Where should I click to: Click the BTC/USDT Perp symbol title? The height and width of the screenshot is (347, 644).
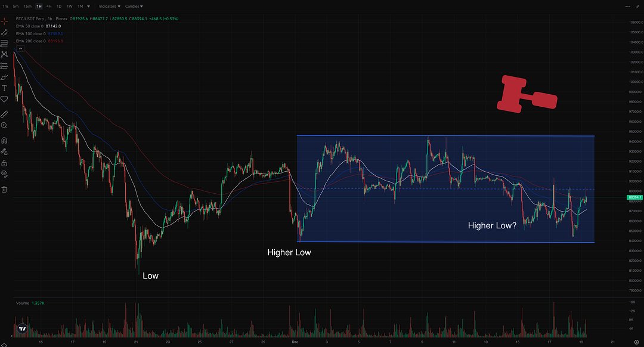tap(31, 19)
